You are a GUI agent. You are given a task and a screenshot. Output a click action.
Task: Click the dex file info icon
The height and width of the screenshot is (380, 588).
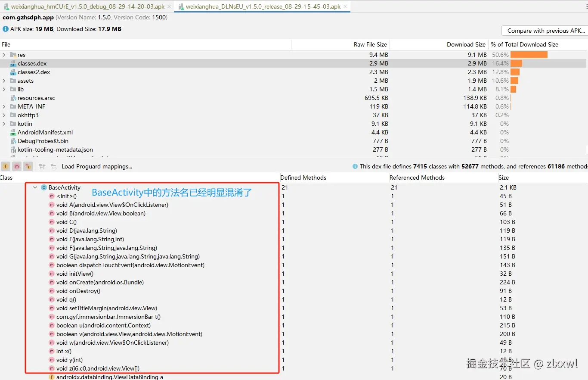(x=355, y=166)
